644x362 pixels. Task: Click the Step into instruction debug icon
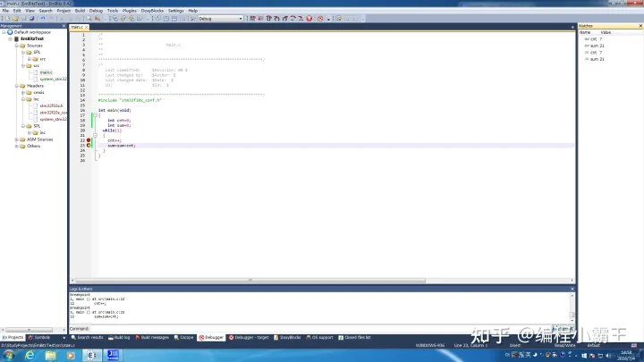(301, 19)
